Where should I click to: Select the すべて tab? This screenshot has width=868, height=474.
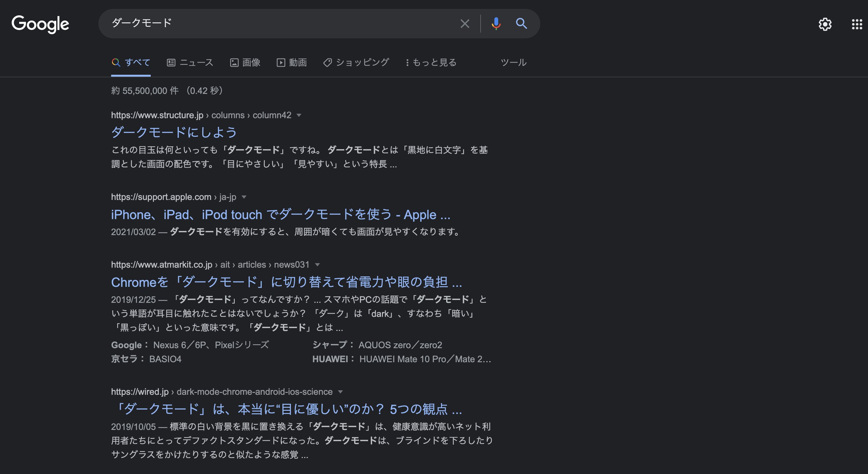(x=131, y=62)
